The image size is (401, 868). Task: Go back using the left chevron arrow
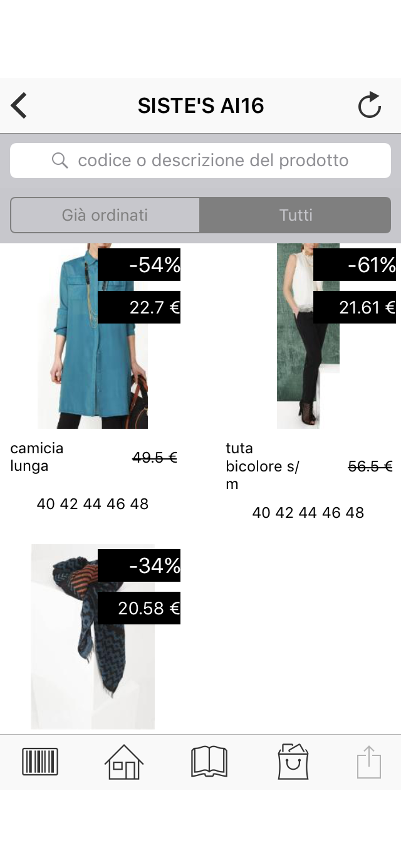click(19, 106)
